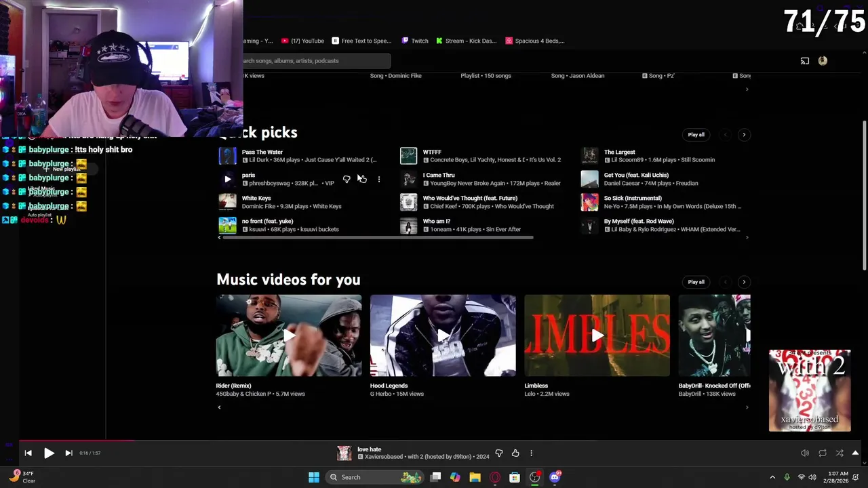Select no front (feat. yuke) cover
The image size is (868, 488).
click(x=227, y=225)
